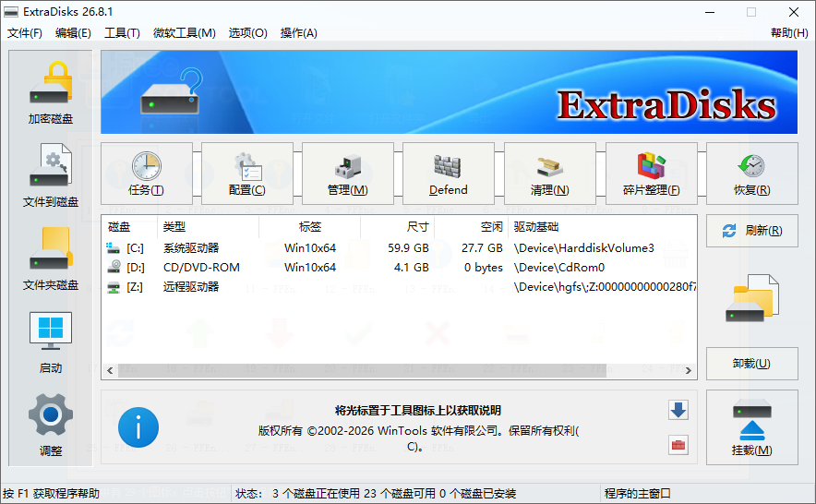Click the 59.9 GB size cell
The width and height of the screenshot is (816, 504).
[408, 247]
